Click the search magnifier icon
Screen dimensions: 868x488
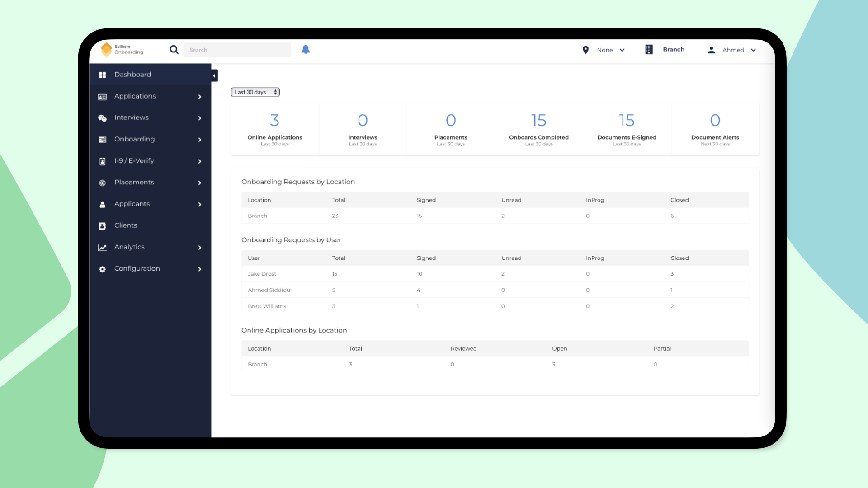[x=174, y=50]
